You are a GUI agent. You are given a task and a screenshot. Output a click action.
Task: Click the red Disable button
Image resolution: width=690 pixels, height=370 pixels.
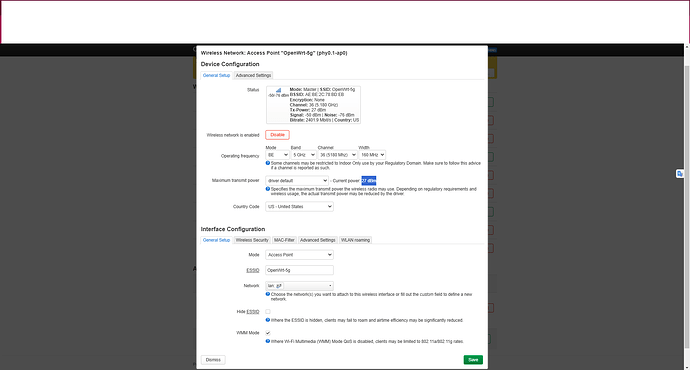tap(277, 135)
